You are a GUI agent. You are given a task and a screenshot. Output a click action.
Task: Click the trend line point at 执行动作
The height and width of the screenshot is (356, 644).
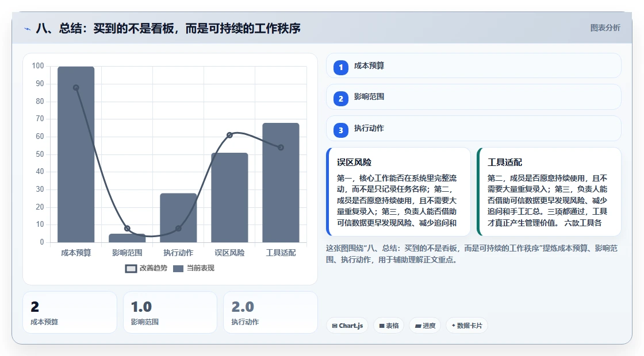coord(178,229)
